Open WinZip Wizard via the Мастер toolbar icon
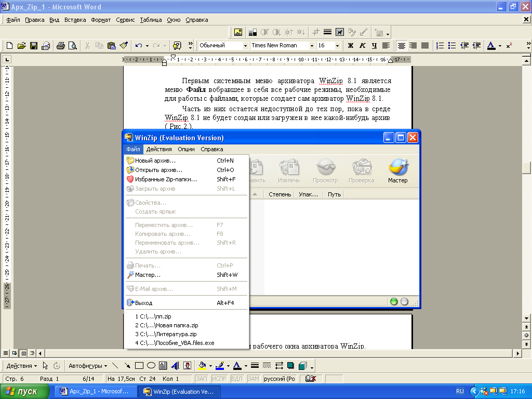Viewport: 532px width, 399px height. [x=397, y=170]
